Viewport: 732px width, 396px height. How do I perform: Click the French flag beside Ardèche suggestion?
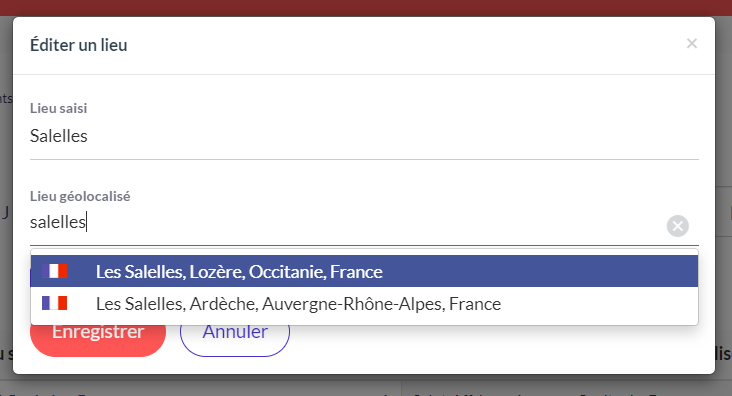[x=55, y=303]
